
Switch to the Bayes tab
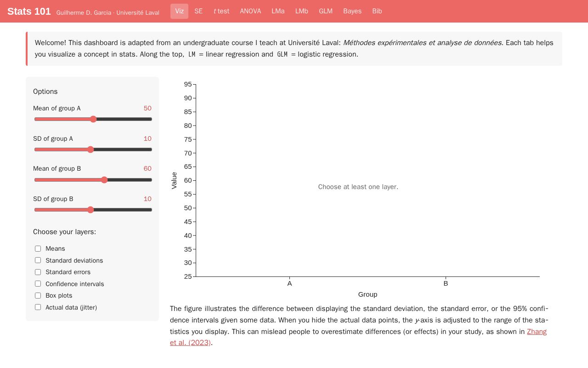[352, 11]
